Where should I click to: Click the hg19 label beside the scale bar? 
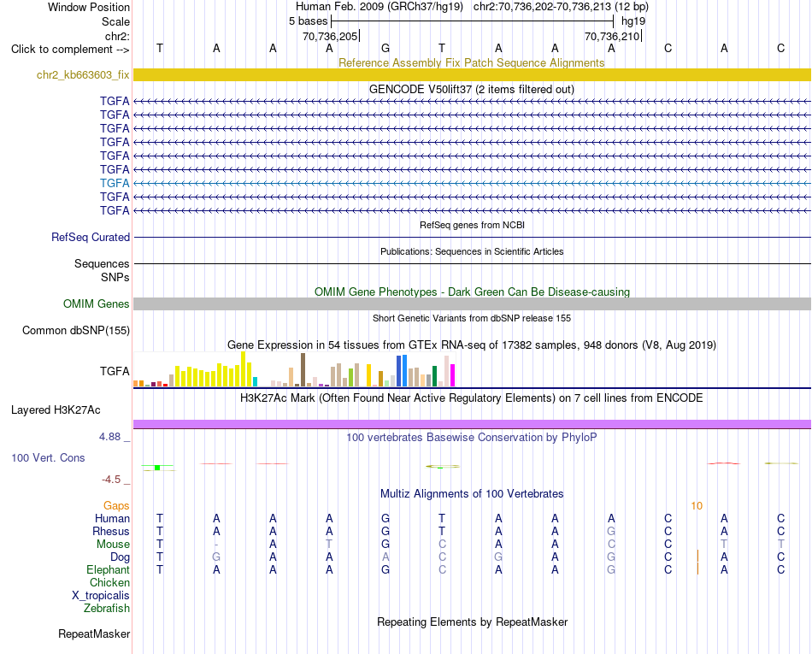click(x=633, y=21)
